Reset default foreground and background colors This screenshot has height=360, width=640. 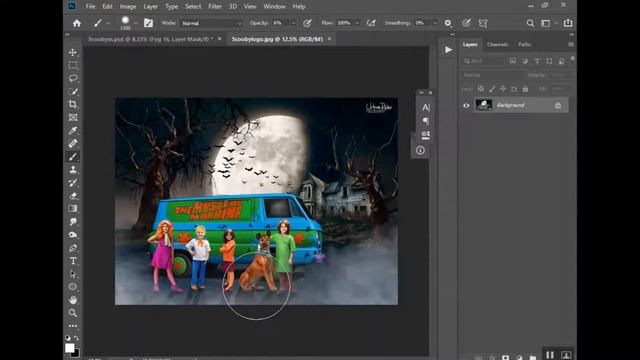[68, 338]
